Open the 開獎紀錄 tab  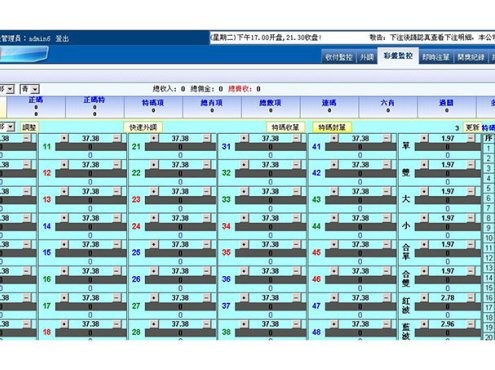click(471, 57)
